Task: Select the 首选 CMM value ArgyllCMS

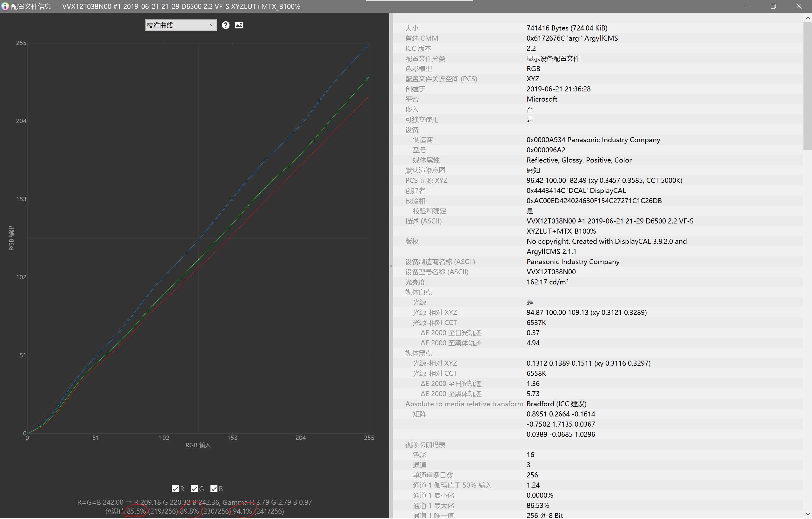Action: (x=572, y=38)
